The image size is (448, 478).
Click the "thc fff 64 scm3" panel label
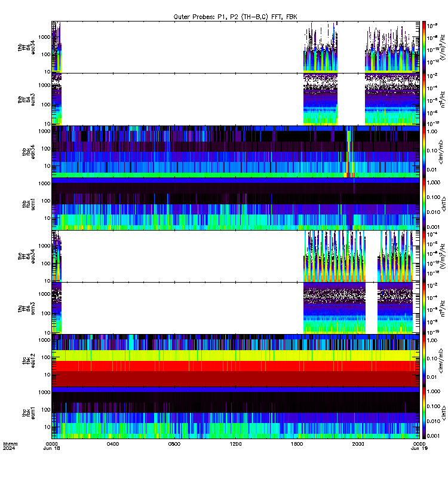26,308
